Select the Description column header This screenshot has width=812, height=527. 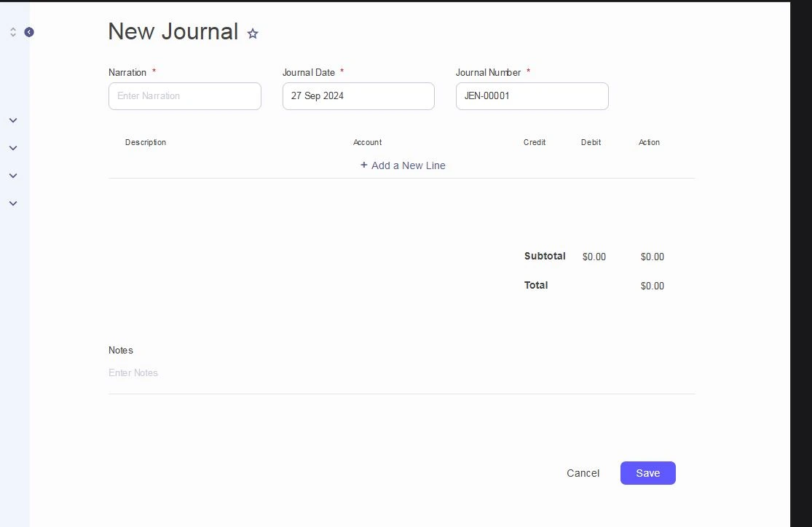(146, 142)
